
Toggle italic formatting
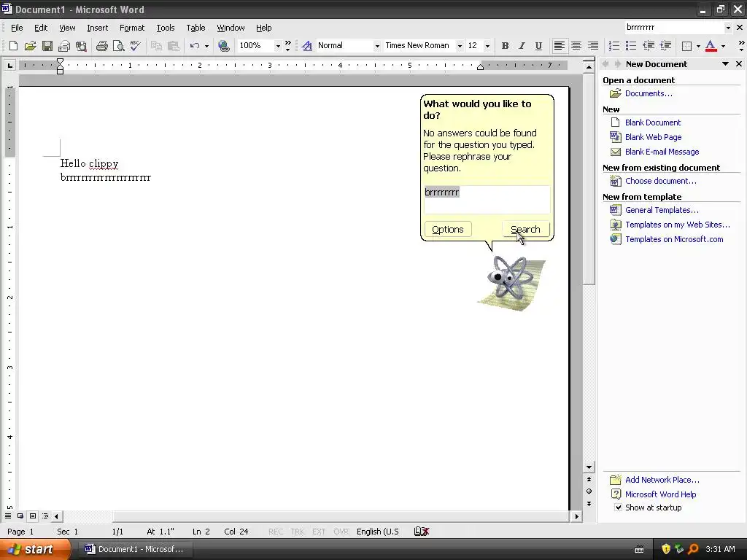(x=522, y=46)
